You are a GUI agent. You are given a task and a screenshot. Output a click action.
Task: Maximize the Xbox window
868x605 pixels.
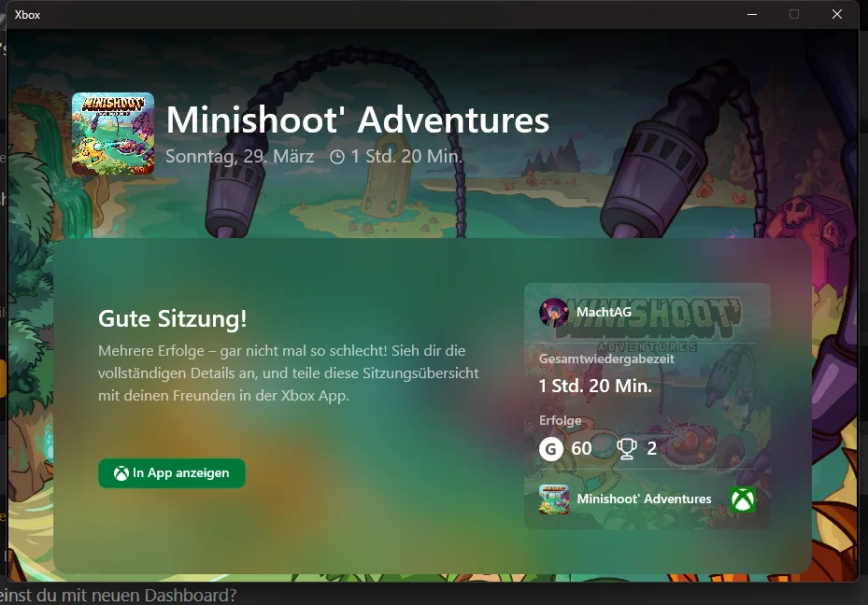[x=794, y=14]
